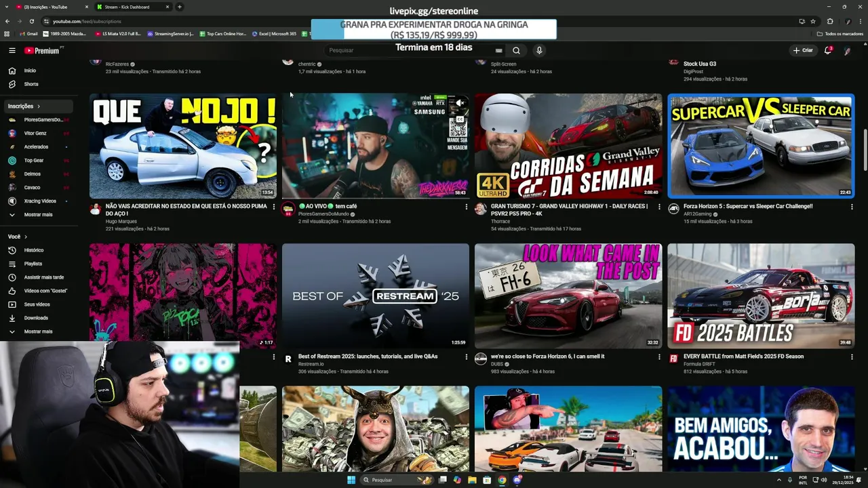
Task: Open the Inscrições section chevron
Action: click(39, 106)
